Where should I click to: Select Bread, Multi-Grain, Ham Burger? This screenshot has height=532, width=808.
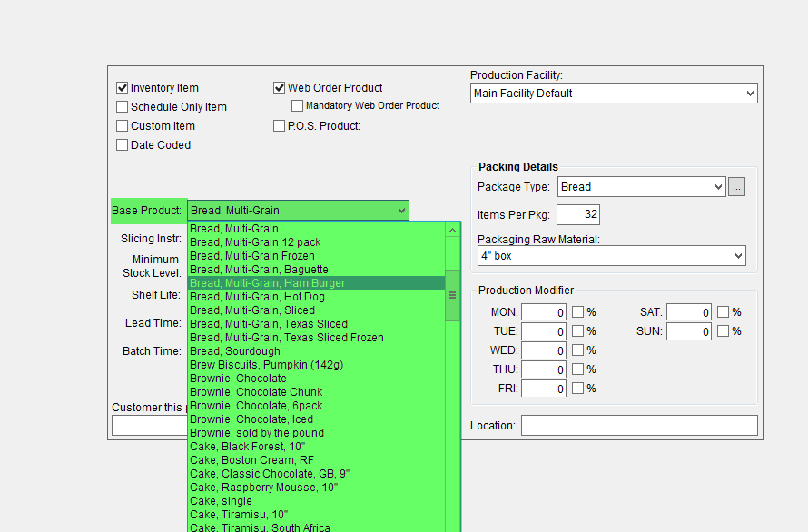point(317,283)
